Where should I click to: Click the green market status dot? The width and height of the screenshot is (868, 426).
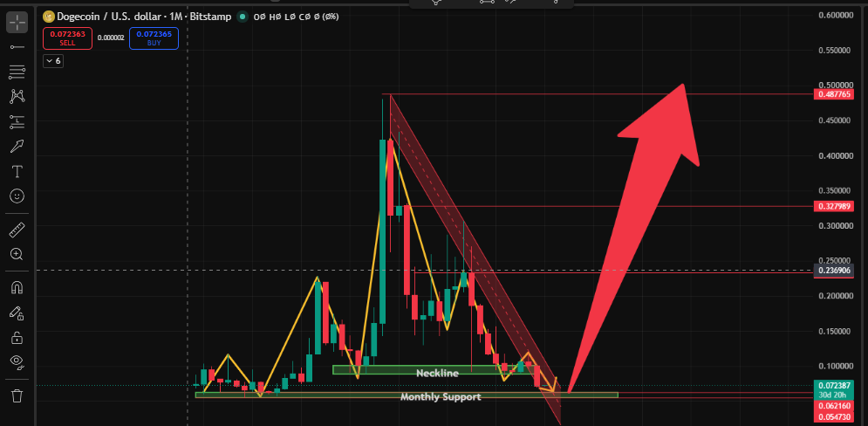tap(242, 17)
